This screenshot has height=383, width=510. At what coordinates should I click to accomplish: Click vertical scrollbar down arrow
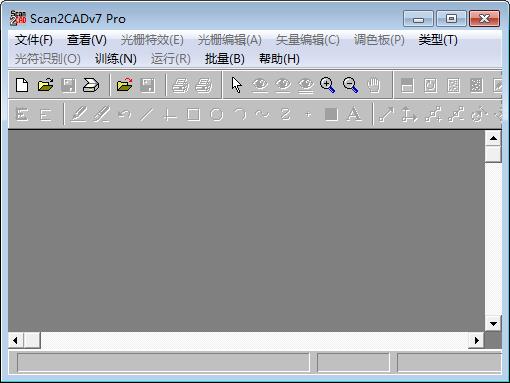[493, 323]
